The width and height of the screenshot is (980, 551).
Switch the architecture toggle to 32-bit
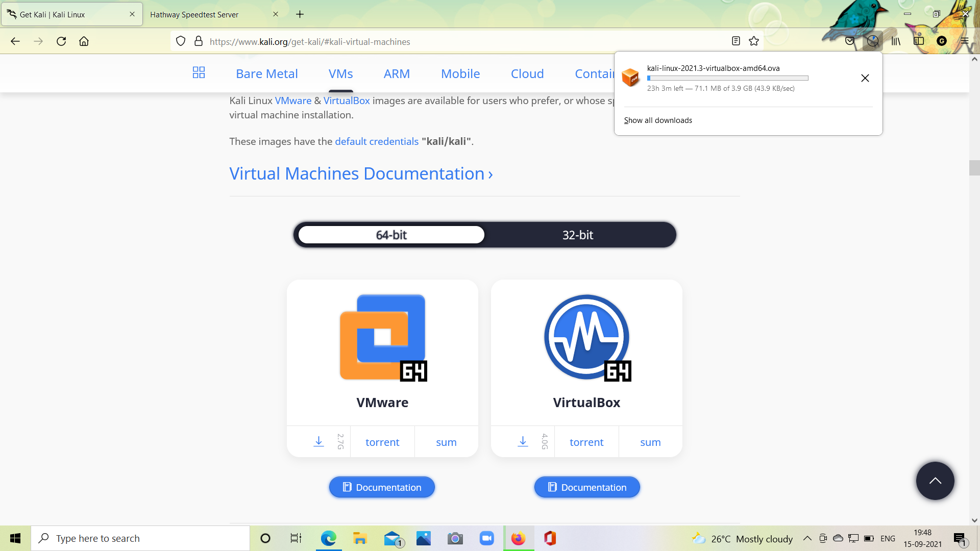pyautogui.click(x=577, y=235)
